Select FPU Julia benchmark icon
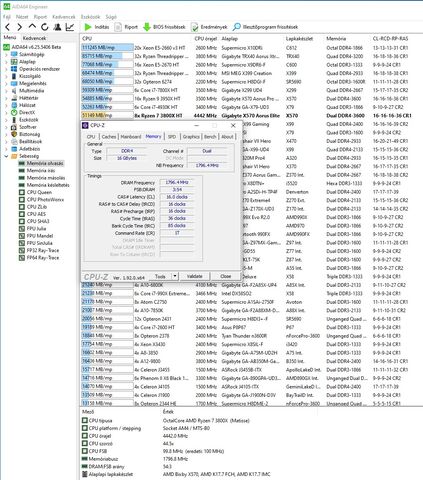This screenshot has height=480, width=423. coord(22,228)
